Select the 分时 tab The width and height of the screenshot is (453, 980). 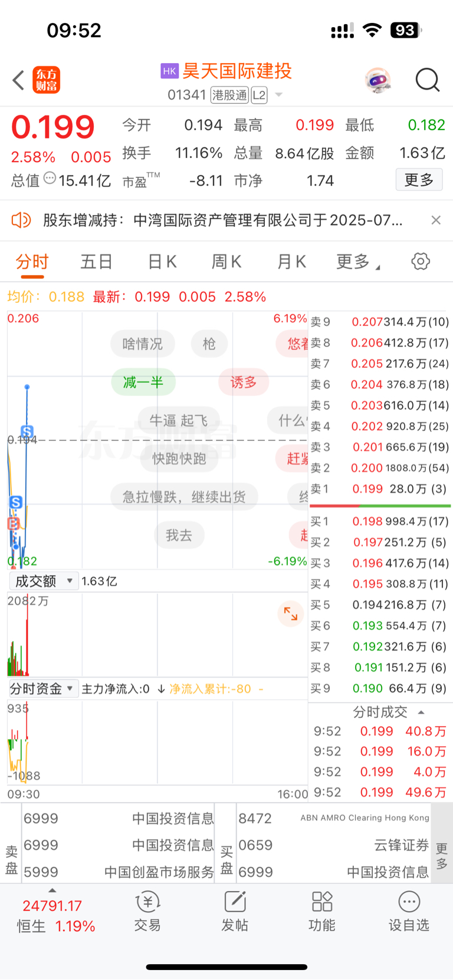(32, 262)
